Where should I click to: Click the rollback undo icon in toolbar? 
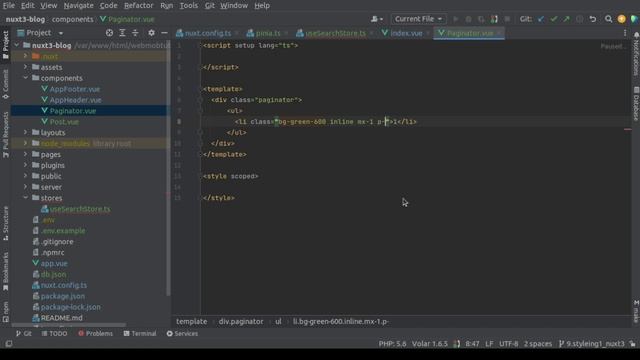[593, 19]
